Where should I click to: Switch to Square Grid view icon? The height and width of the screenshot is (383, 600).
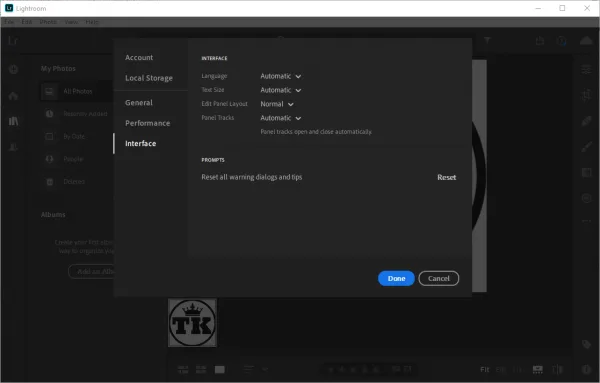click(x=201, y=369)
